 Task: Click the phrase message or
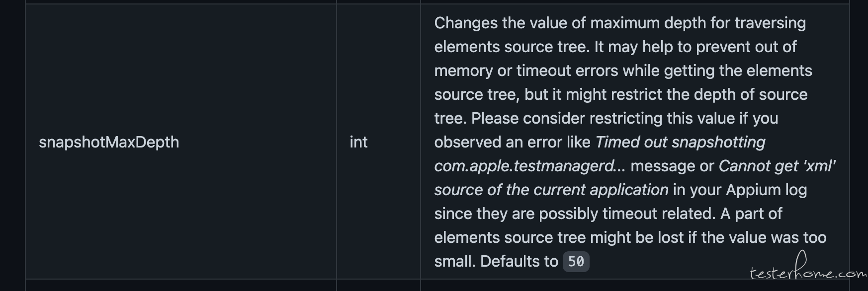pos(672,166)
